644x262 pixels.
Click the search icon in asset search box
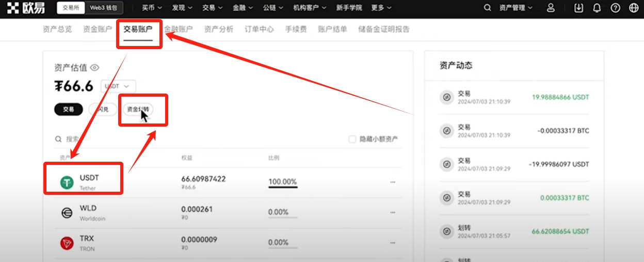59,139
